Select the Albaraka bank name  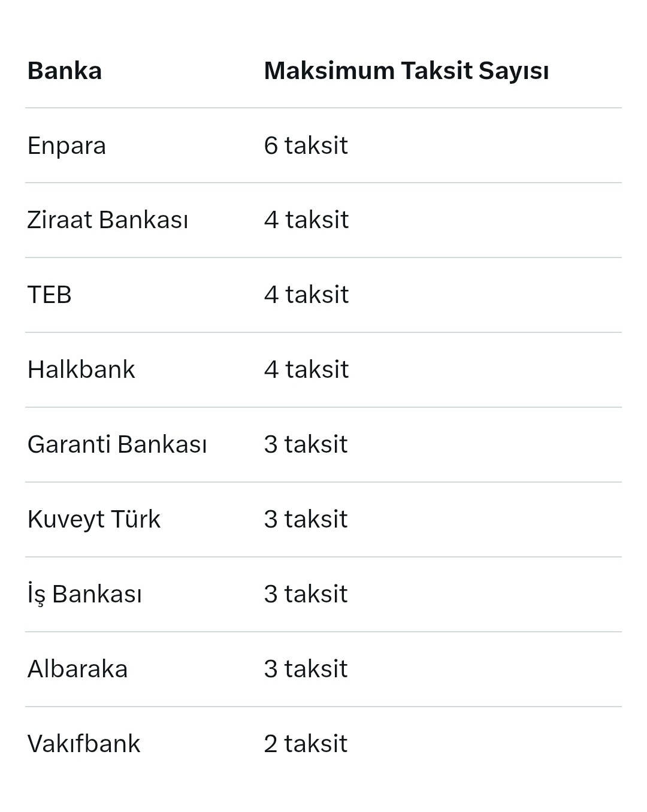point(78,669)
